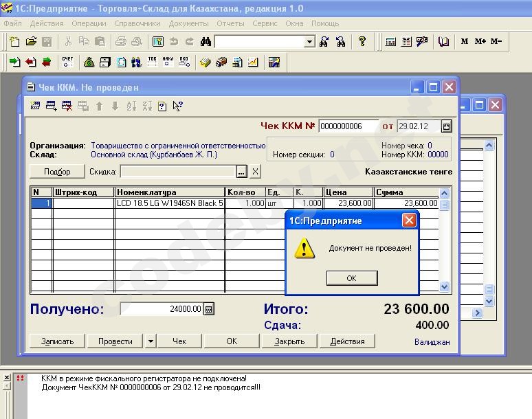Click the Записать button

pyautogui.click(x=57, y=341)
